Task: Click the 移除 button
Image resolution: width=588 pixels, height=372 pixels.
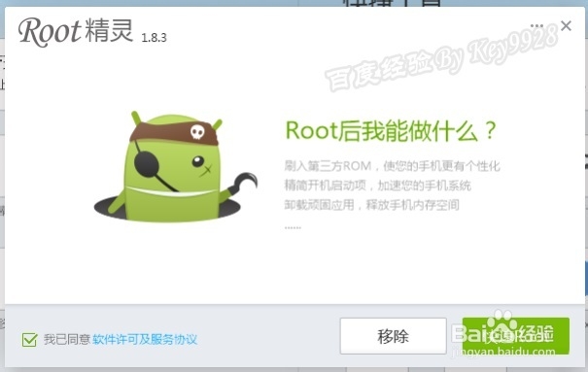Action: 393,336
